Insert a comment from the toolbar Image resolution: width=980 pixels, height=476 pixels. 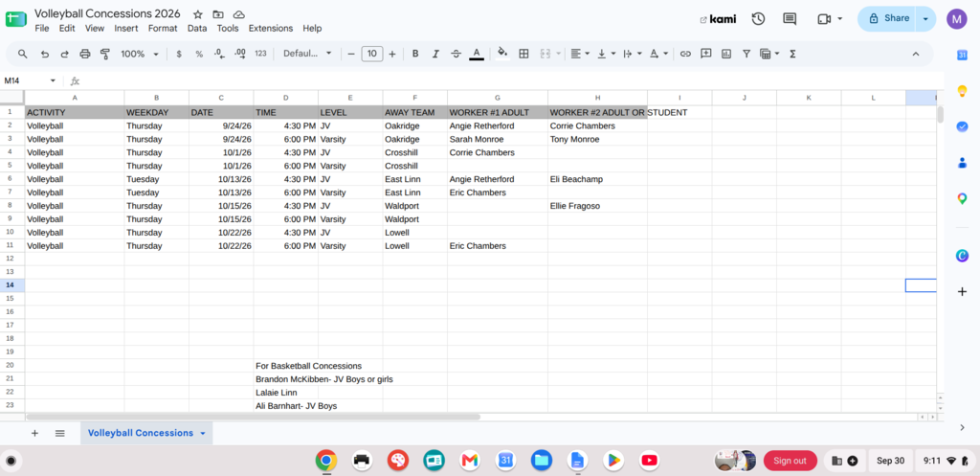(x=706, y=54)
